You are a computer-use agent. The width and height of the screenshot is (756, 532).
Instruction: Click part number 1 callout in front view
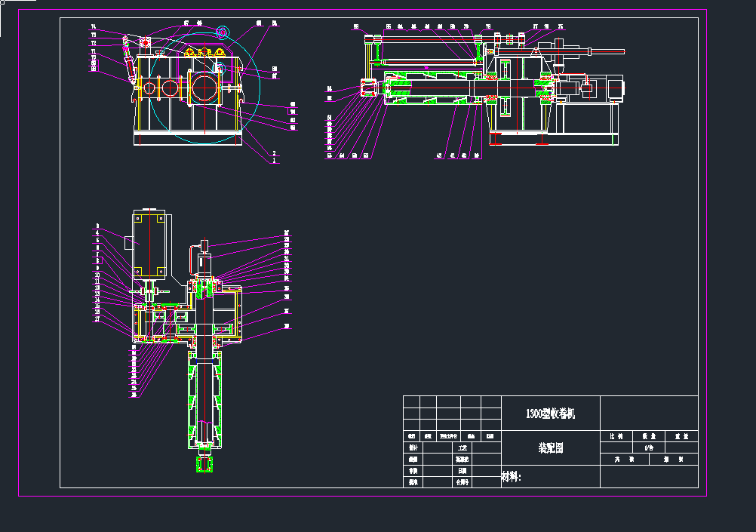pos(274,161)
